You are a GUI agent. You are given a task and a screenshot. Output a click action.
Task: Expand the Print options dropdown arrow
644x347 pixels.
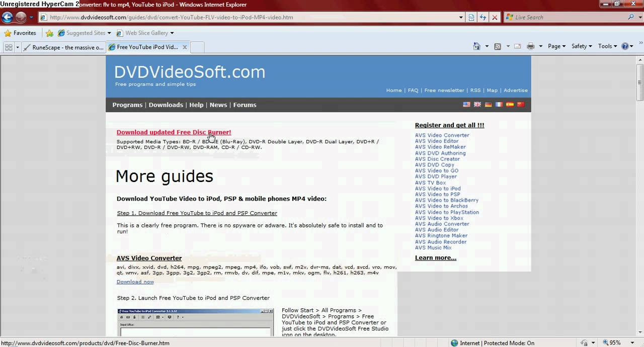(540, 46)
